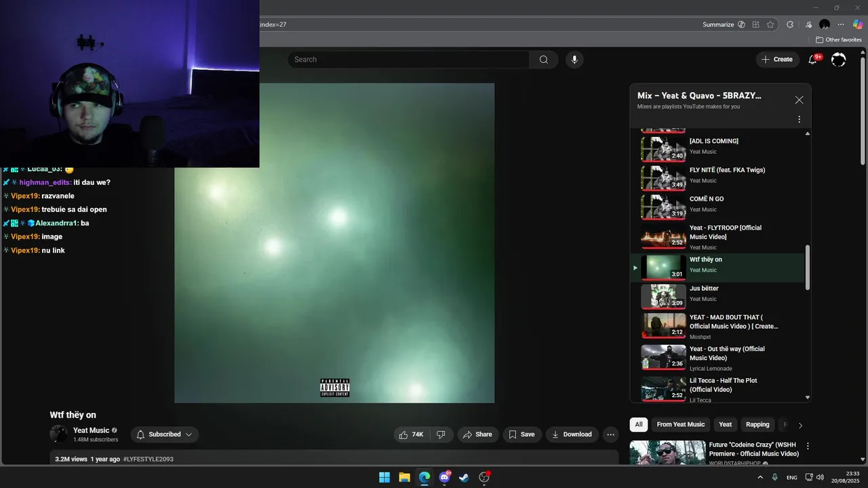Screen dimensions: 868x488
Task: Open Edge extensions puzzle icon
Action: click(x=790, y=24)
